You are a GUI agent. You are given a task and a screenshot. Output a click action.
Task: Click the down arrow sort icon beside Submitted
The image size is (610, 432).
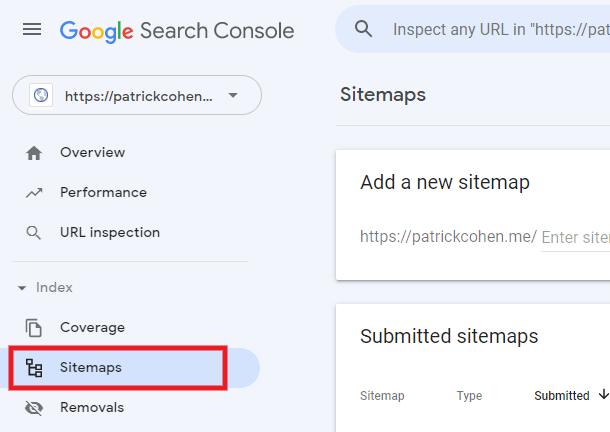603,394
